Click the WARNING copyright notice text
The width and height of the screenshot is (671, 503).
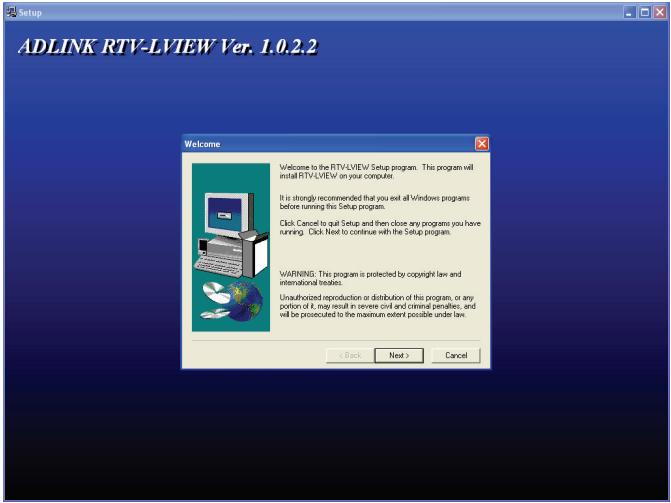click(x=371, y=278)
